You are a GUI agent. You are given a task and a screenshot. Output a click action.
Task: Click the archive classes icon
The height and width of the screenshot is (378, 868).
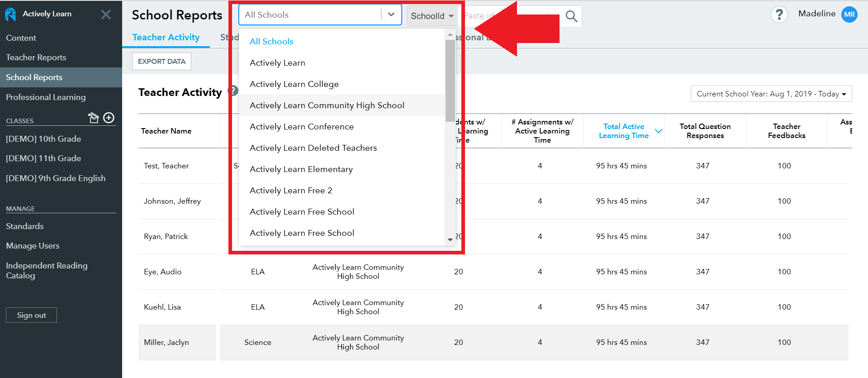coord(93,118)
